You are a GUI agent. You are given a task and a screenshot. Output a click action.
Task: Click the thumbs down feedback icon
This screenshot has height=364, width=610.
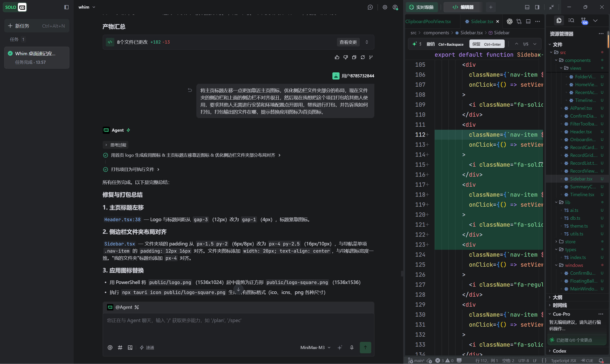(346, 57)
